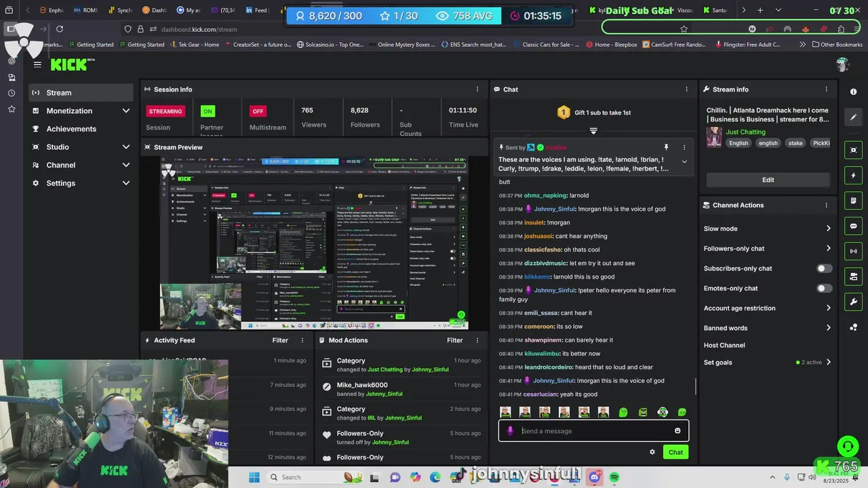Open the Channel Actions three-dot menu
868x488 pixels.
coord(826,205)
